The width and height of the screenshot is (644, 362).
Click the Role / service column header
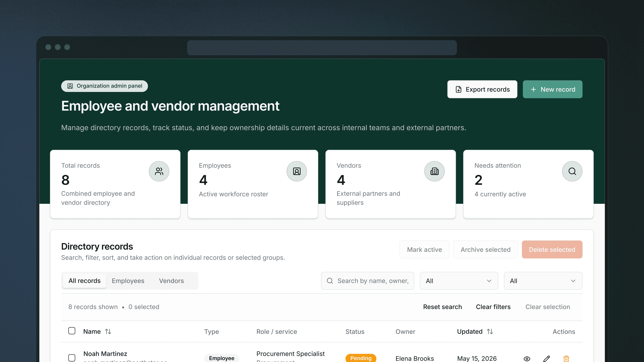click(277, 331)
